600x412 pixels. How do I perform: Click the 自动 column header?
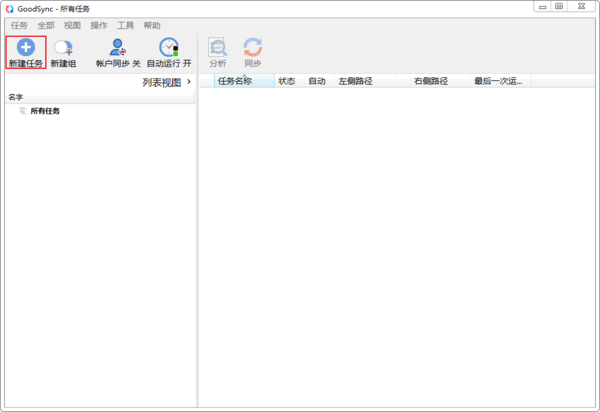317,81
